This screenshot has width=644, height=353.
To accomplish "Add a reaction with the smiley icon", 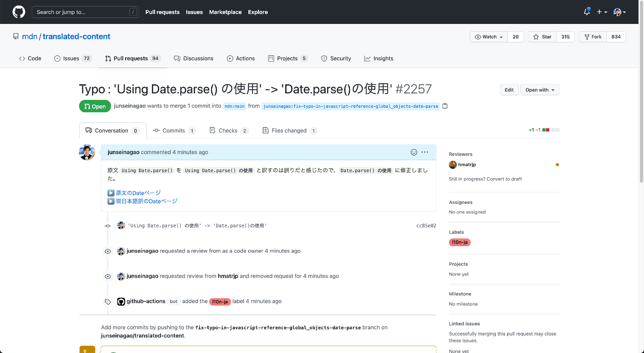I will point(414,152).
